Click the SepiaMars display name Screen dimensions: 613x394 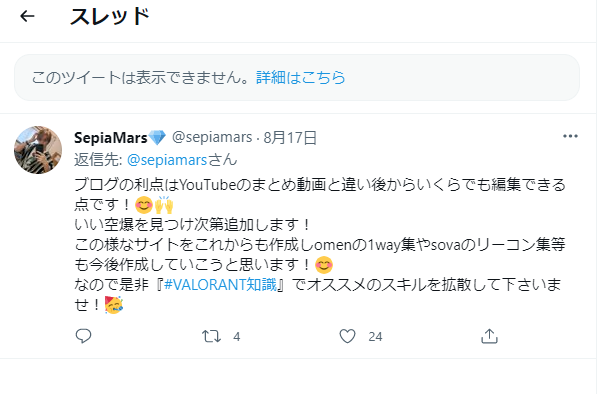pyautogui.click(x=111, y=138)
